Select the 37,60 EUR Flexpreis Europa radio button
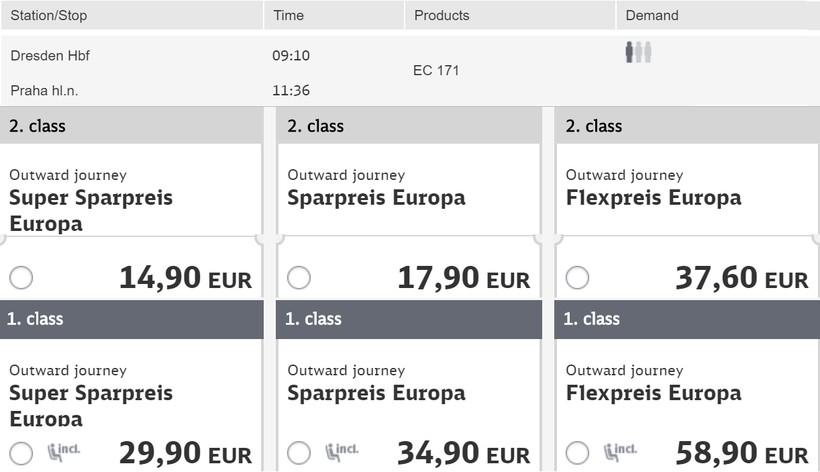 click(x=577, y=278)
